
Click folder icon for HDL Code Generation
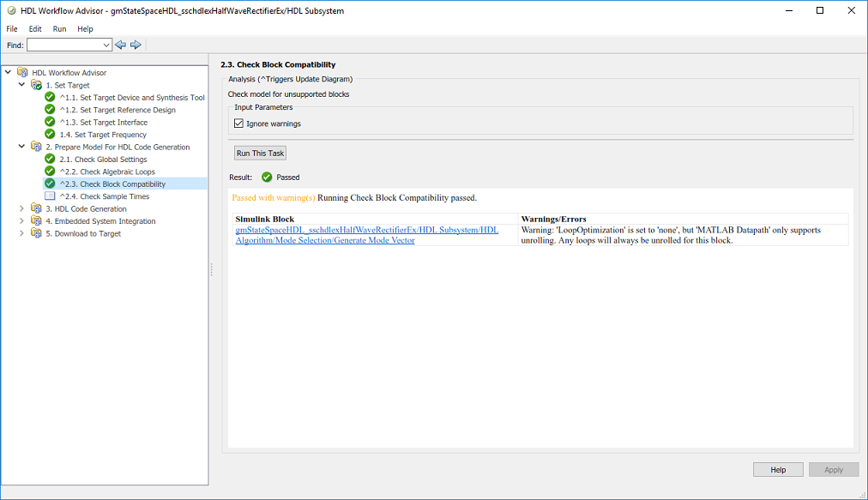point(36,208)
